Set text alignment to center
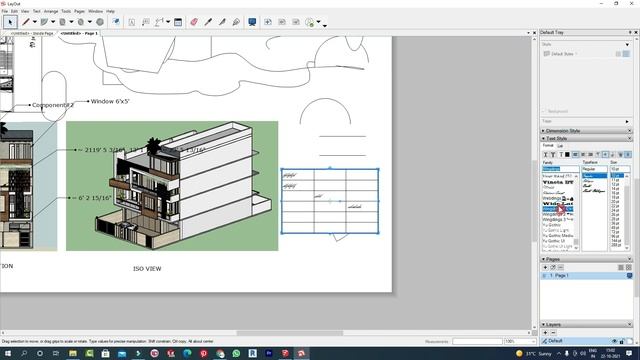 point(583,155)
